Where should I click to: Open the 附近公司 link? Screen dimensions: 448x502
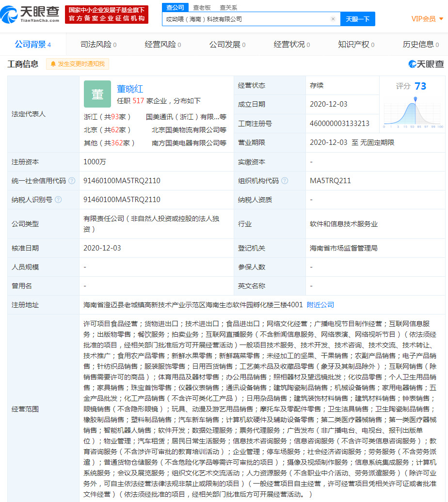320,305
